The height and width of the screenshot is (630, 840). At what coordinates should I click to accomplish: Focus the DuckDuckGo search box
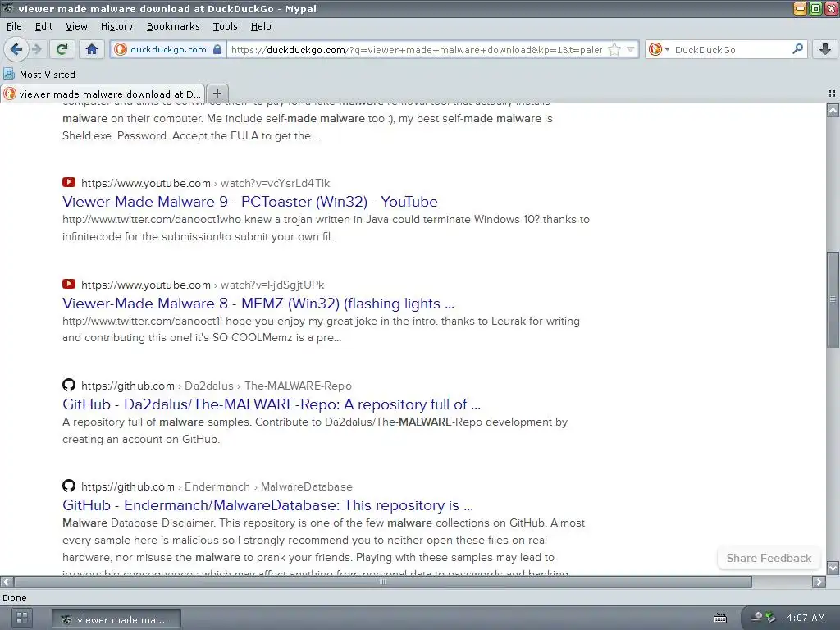pyautogui.click(x=731, y=49)
